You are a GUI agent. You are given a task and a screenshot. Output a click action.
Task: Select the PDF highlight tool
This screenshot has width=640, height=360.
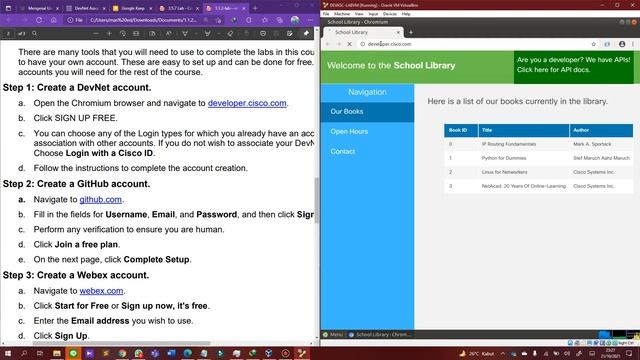[207, 33]
